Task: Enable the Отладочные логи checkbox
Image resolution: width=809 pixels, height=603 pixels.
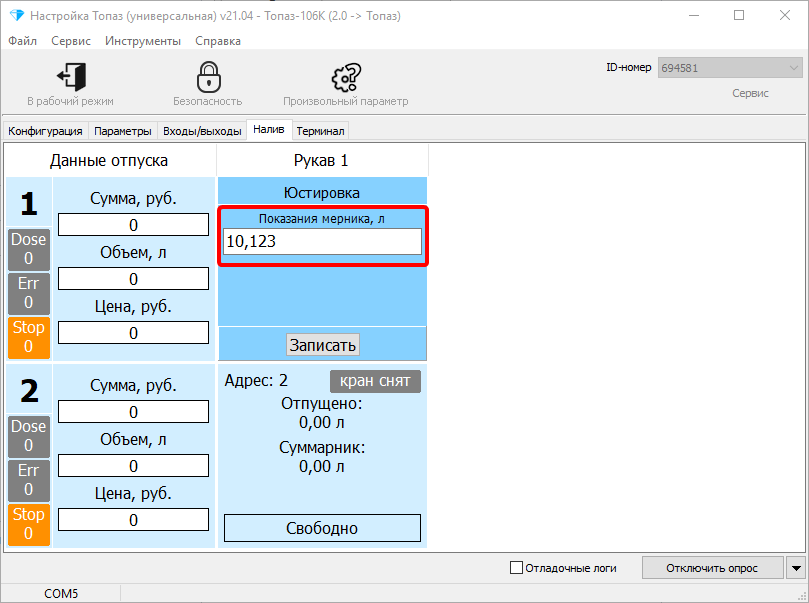Action: tap(516, 568)
